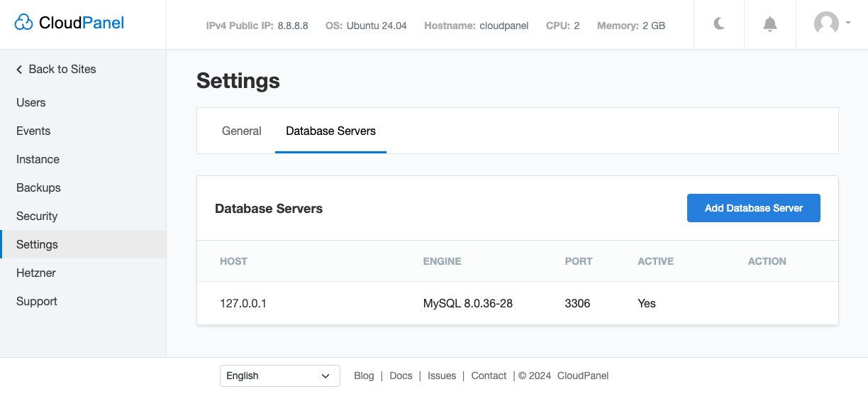Follow the Docs footer link
Viewport: 868px width, 394px height.
401,376
